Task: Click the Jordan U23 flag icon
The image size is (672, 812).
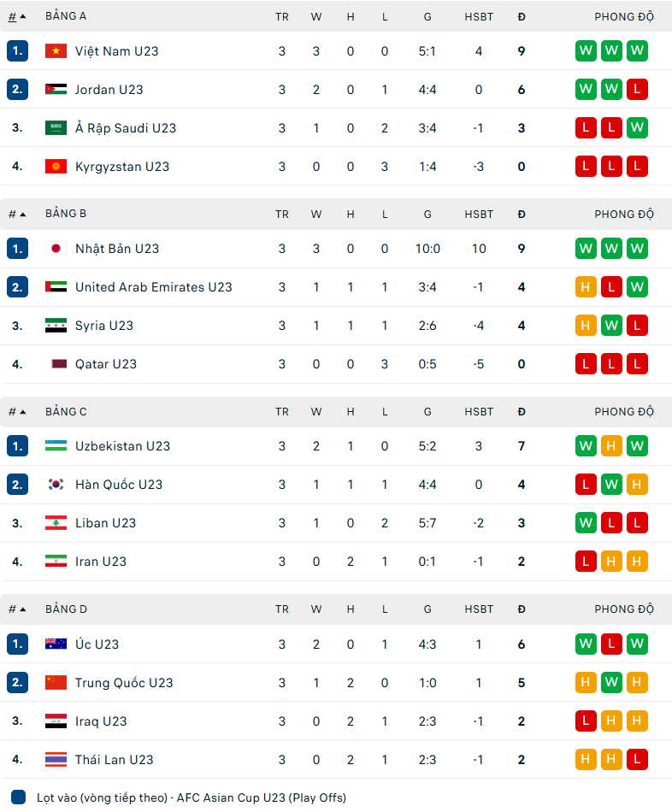Action: (56, 90)
